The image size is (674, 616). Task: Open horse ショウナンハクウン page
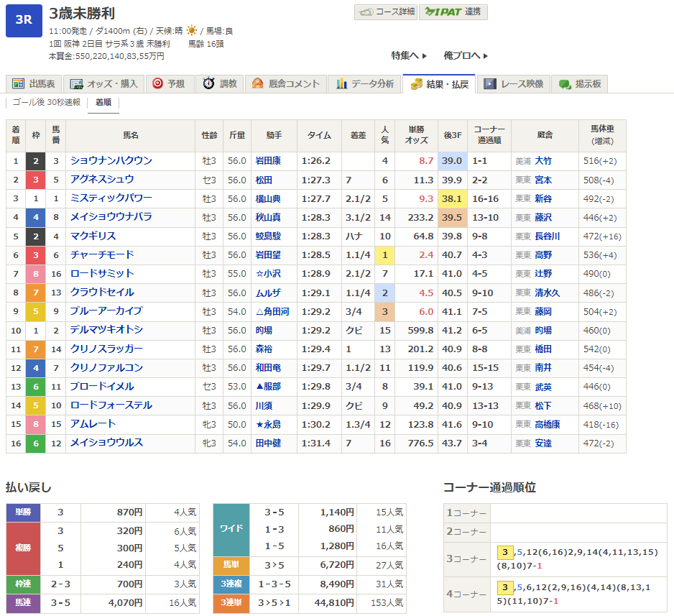[111, 161]
